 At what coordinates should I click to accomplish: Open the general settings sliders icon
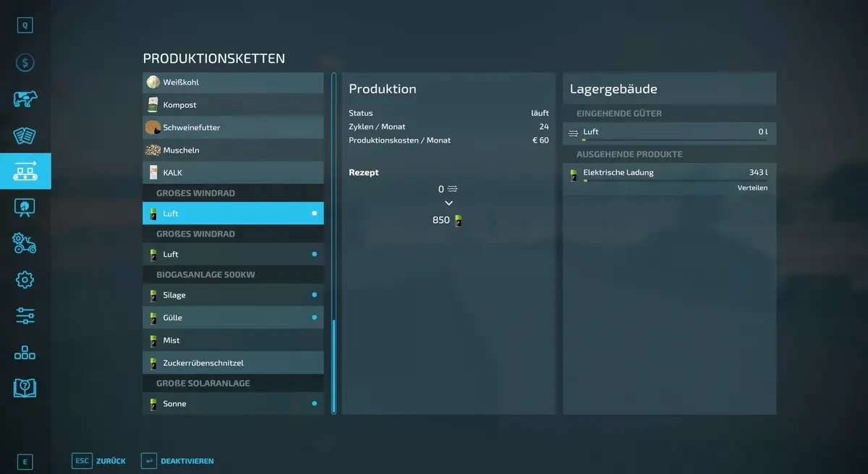[25, 316]
